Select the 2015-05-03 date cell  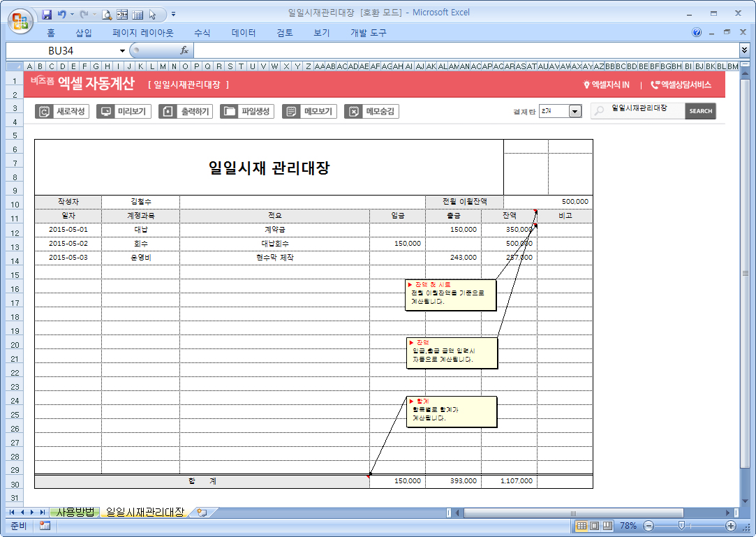pos(68,258)
